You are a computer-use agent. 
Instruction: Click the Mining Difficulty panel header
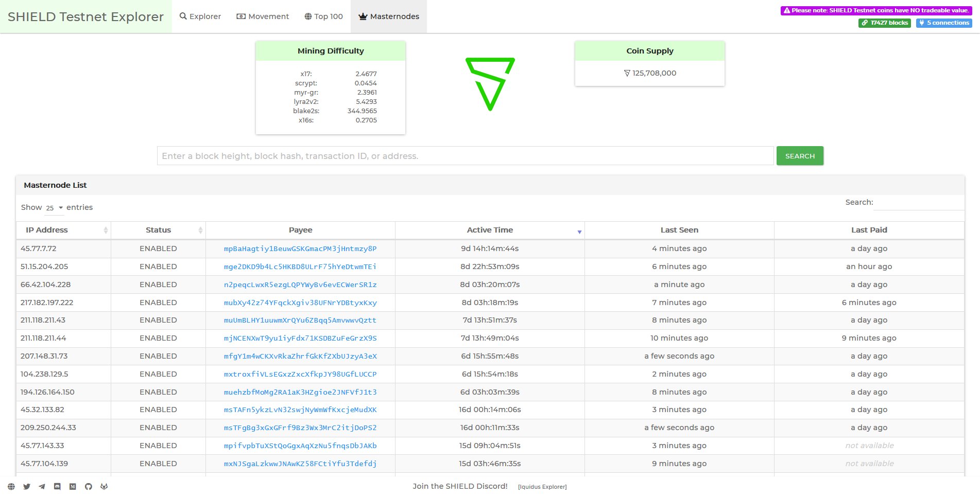[x=331, y=51]
